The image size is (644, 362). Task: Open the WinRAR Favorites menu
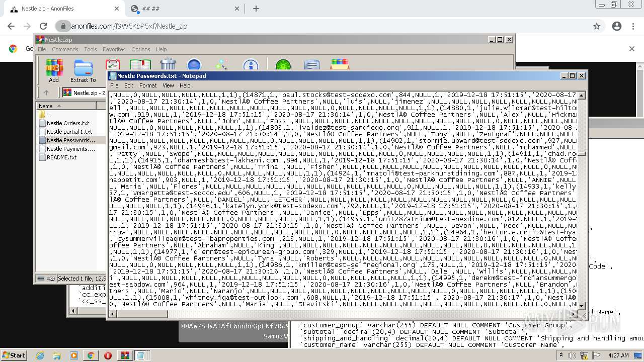(114, 49)
